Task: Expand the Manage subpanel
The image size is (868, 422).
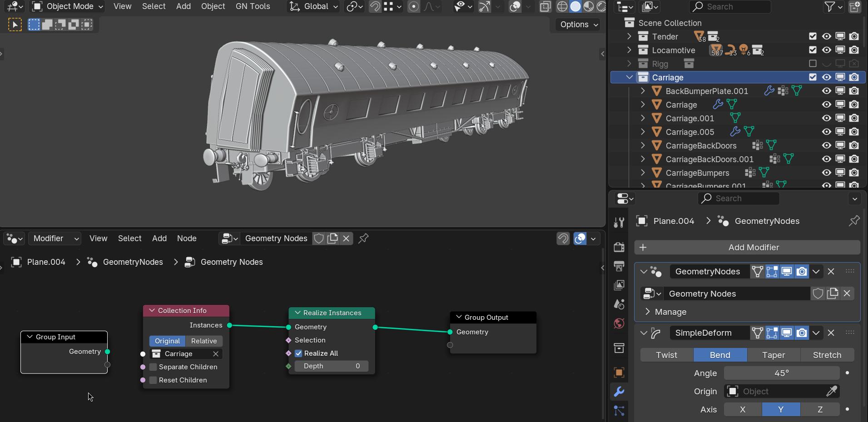Action: 648,312
